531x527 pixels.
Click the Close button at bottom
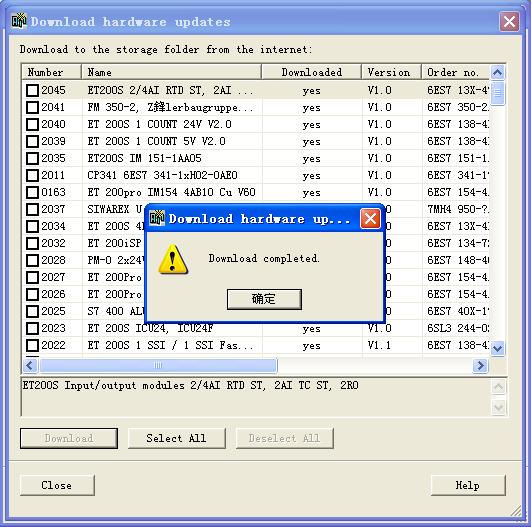click(57, 485)
